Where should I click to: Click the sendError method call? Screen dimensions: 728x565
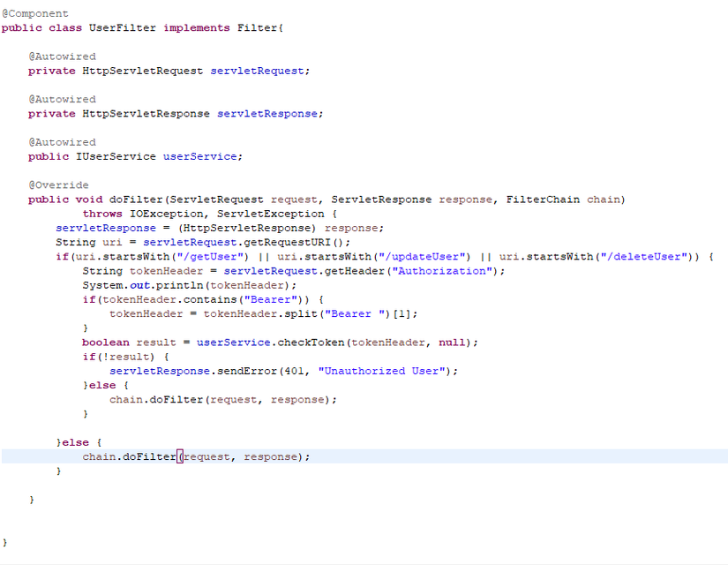pos(246,372)
